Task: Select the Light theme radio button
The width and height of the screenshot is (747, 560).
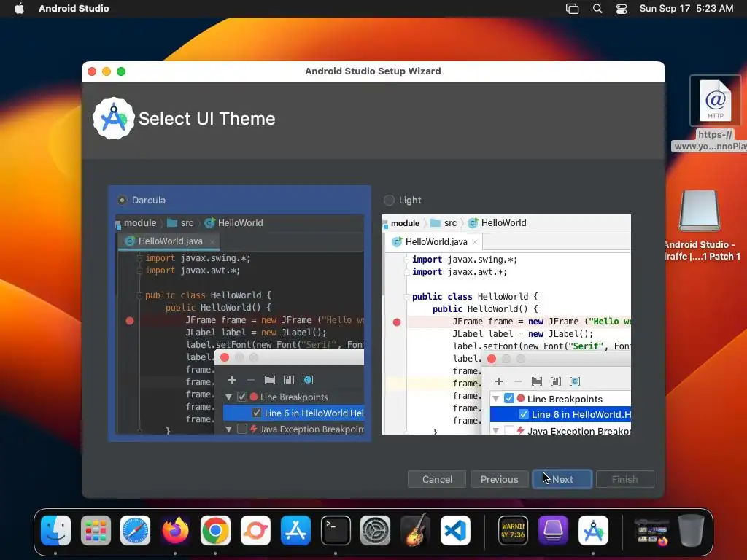Action: coord(390,200)
